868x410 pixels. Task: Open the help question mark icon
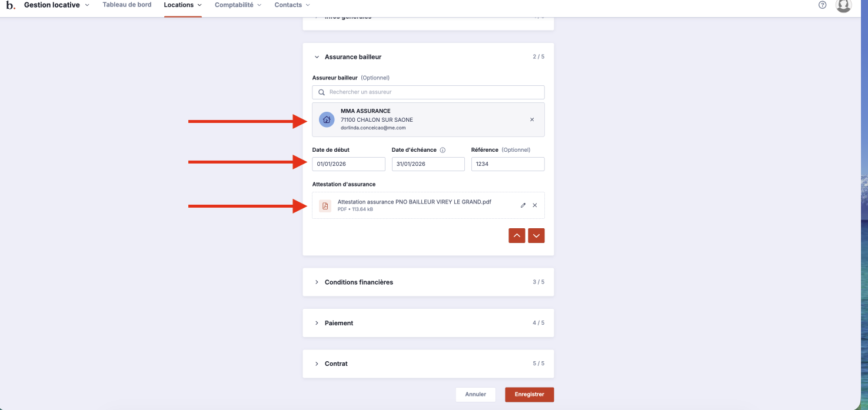coord(822,5)
